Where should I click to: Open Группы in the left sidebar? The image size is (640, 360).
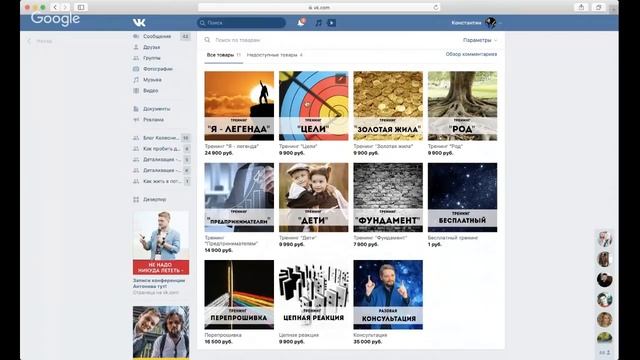152,58
